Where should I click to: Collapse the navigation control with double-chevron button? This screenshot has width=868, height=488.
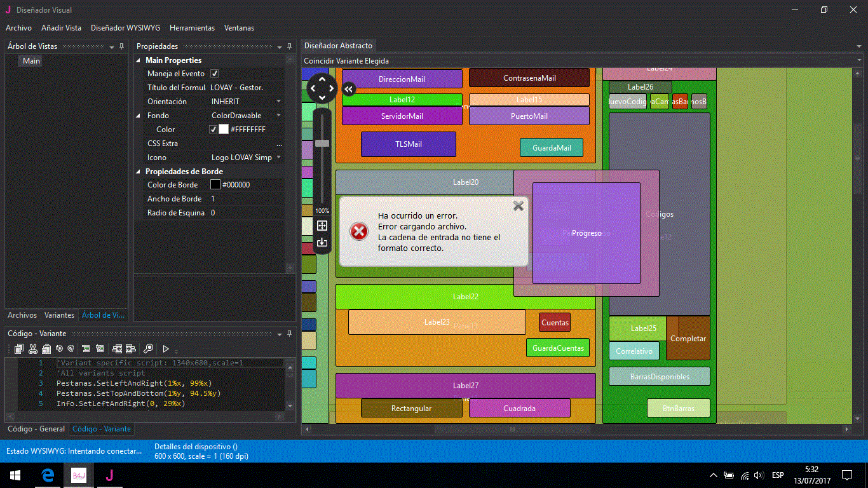[348, 90]
